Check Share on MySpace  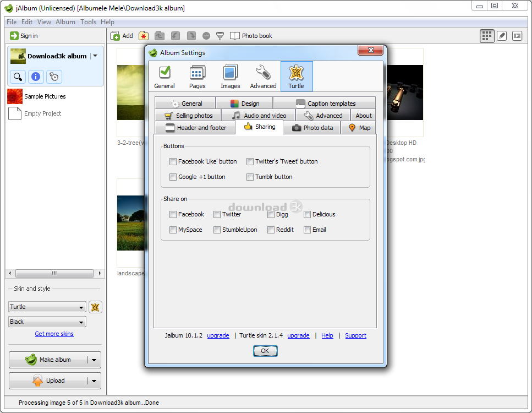point(173,230)
